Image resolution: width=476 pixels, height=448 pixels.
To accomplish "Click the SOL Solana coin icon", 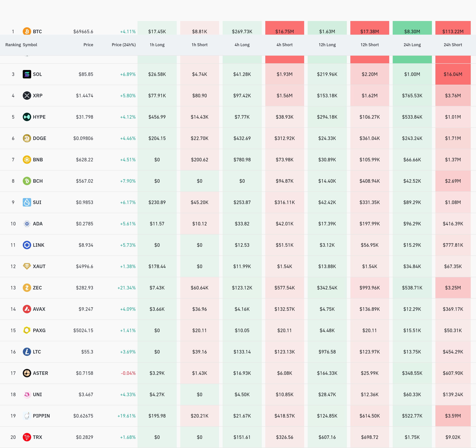I will tap(27, 74).
